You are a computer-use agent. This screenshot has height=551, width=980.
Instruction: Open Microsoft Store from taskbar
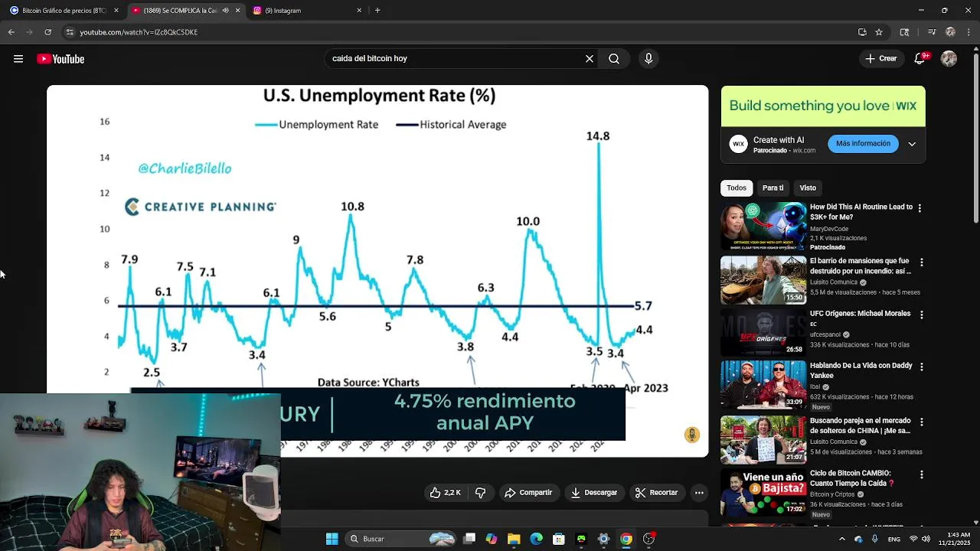click(559, 539)
